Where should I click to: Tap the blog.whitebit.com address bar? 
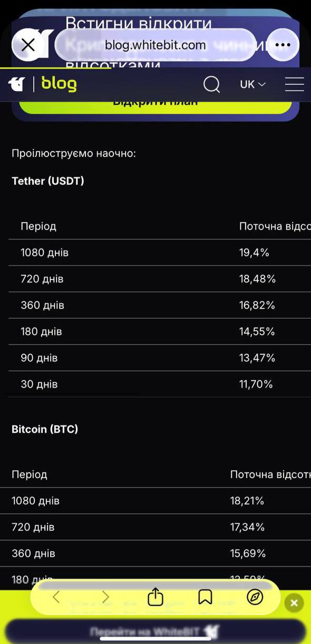pyautogui.click(x=155, y=45)
